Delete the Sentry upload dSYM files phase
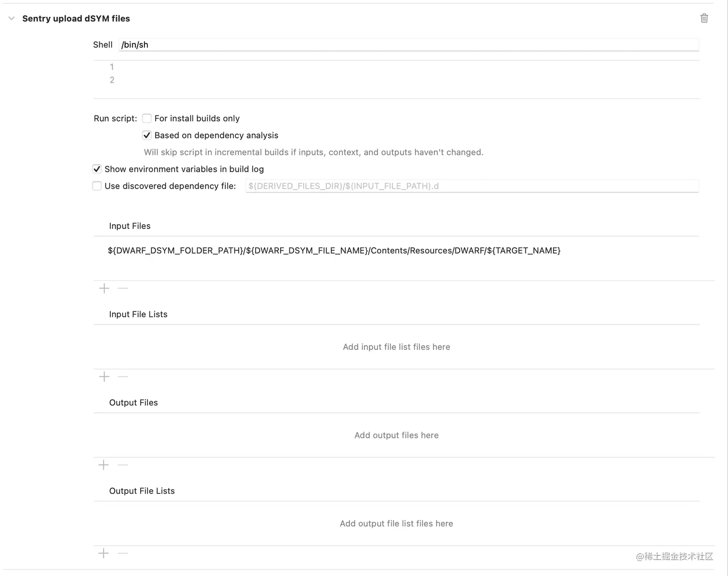Viewport: 728px width, 576px height. click(x=704, y=18)
